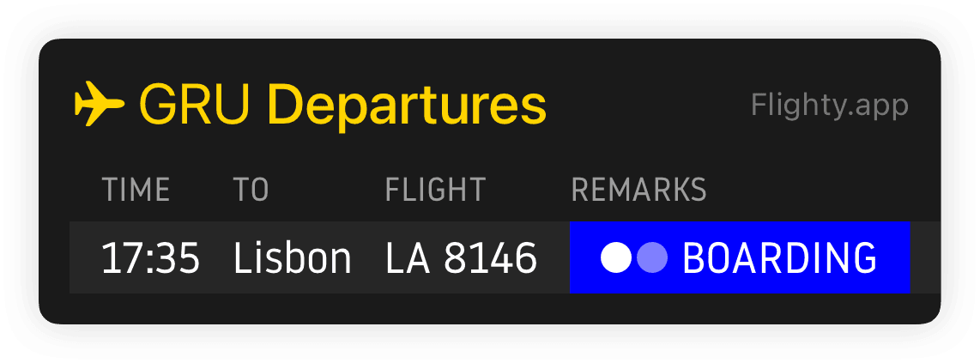
Task: Select the TIME column header
Action: [x=136, y=190]
